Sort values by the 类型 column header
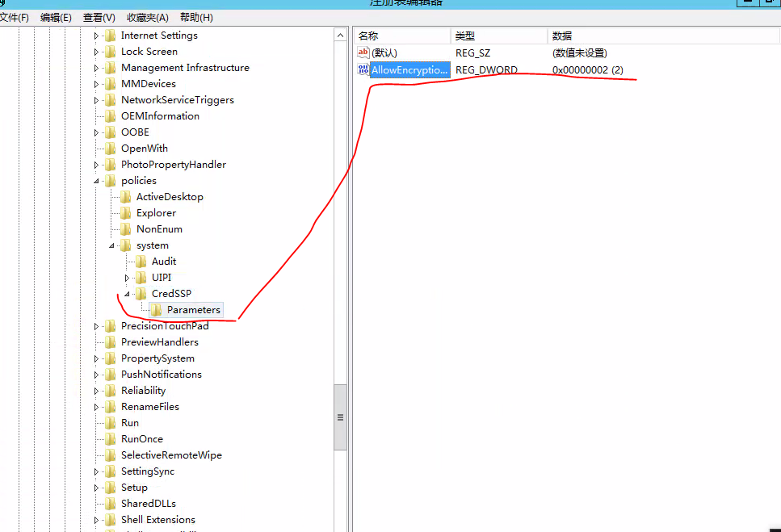 point(498,36)
